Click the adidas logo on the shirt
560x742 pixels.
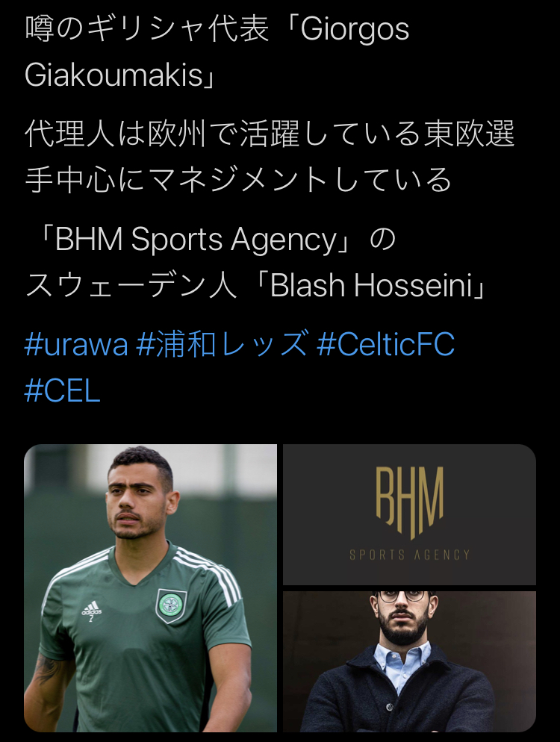click(x=91, y=609)
